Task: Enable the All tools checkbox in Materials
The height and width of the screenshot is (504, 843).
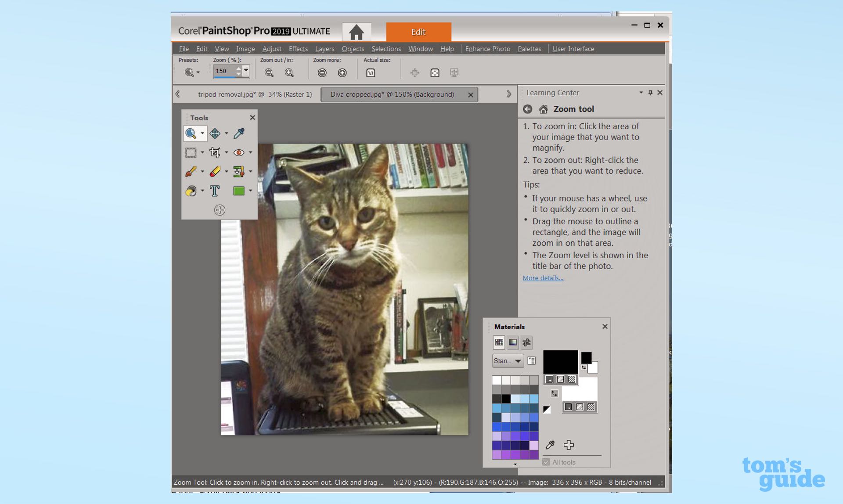Action: [x=546, y=462]
